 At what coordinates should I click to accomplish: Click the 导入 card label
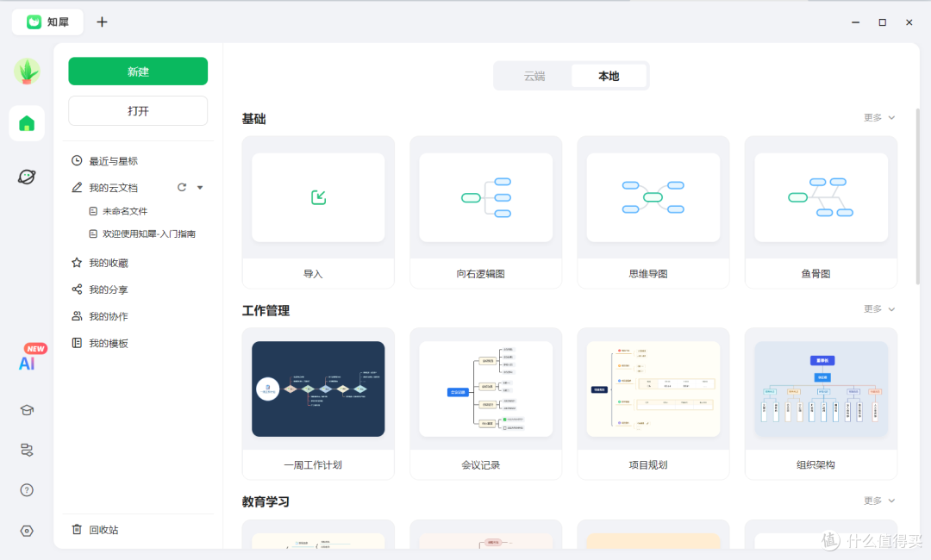313,273
